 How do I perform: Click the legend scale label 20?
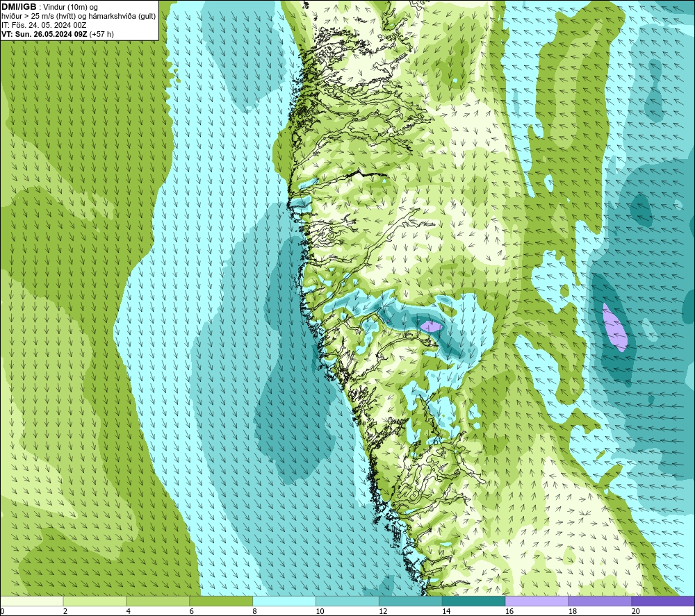pos(636,611)
